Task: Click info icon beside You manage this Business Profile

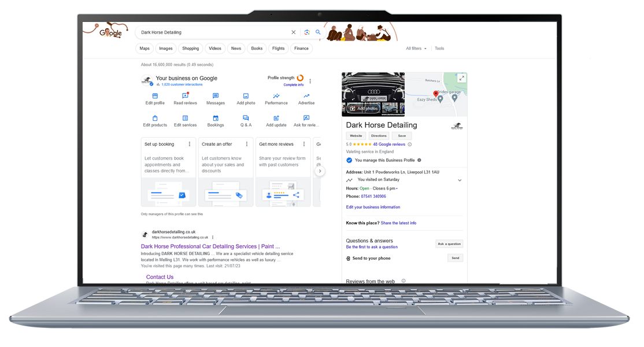Action: [419, 160]
